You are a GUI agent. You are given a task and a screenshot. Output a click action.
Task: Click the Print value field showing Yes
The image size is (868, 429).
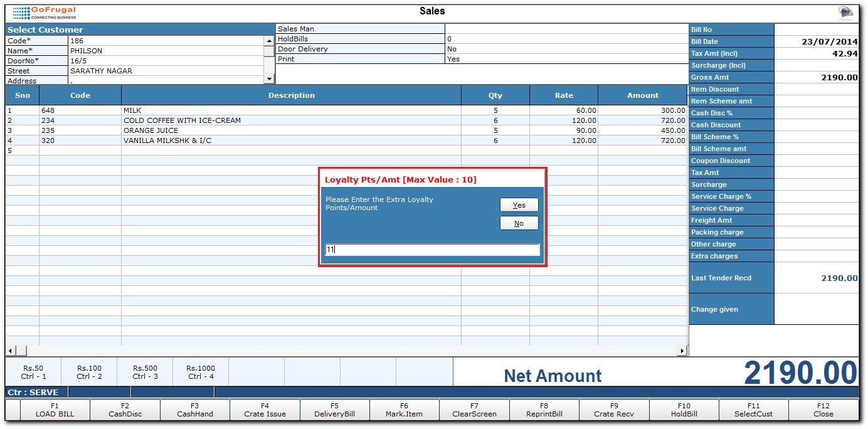(x=567, y=59)
